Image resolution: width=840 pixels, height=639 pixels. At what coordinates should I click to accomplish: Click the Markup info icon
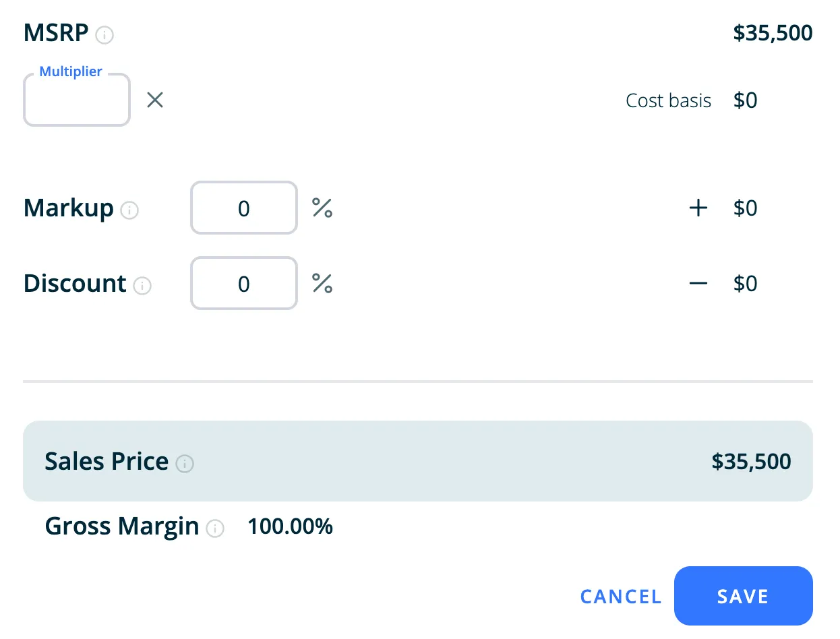pos(129,210)
